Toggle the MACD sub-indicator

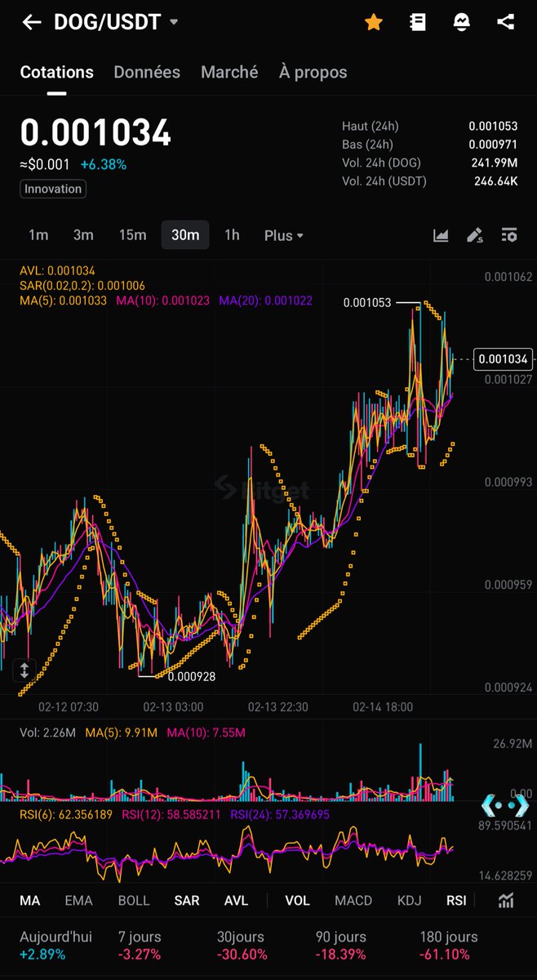[353, 900]
